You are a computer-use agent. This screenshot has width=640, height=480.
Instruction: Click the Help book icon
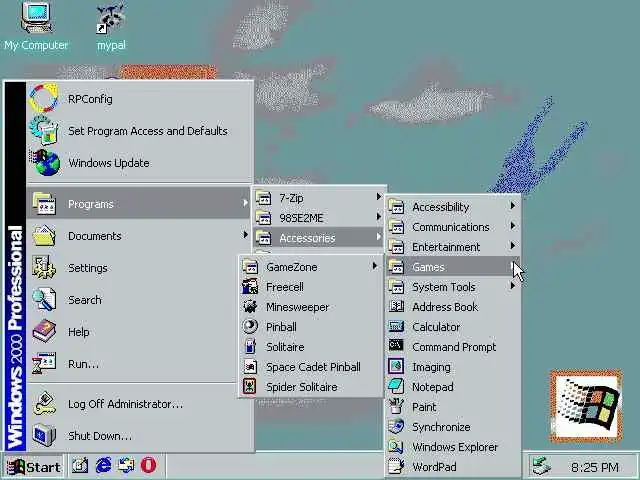(x=44, y=331)
